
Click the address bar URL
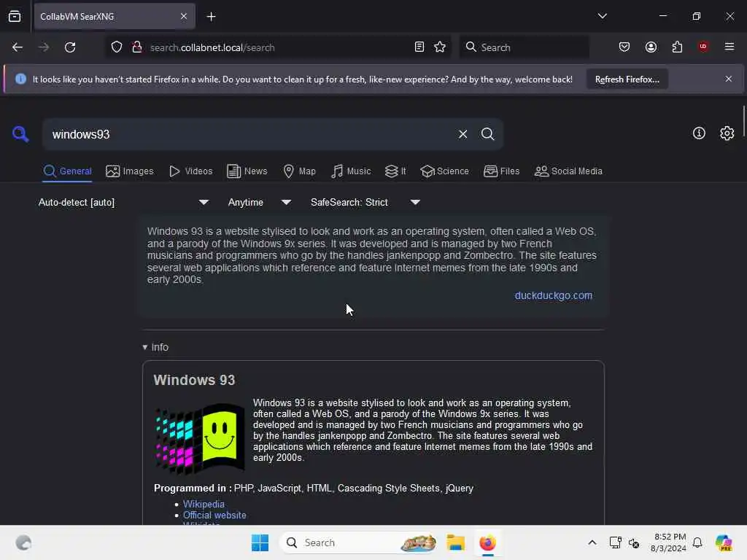coord(212,47)
